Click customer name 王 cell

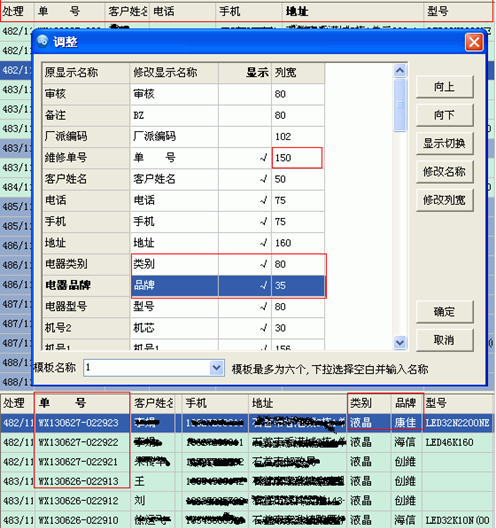click(x=153, y=482)
